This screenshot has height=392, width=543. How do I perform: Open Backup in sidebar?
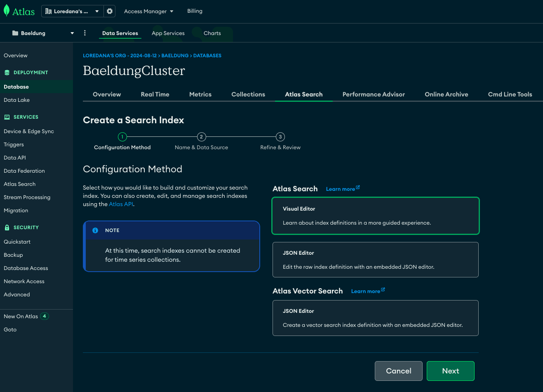tap(13, 255)
